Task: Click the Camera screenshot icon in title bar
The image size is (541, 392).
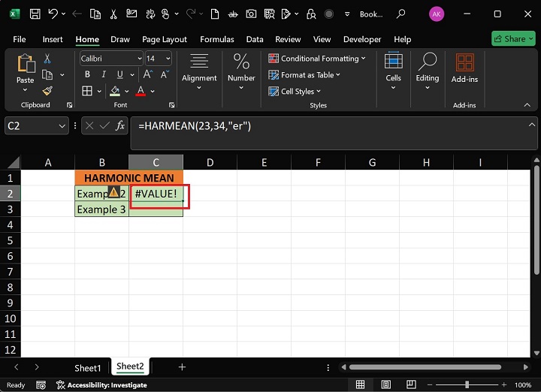Action: point(251,14)
